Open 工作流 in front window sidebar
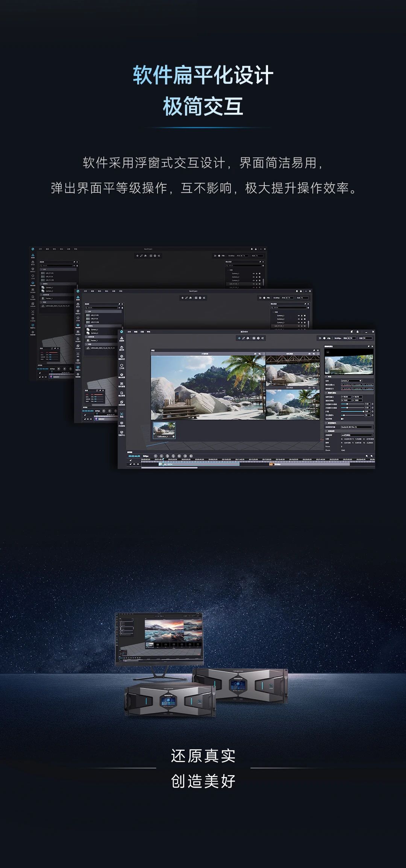The height and width of the screenshot is (868, 406). point(122,366)
